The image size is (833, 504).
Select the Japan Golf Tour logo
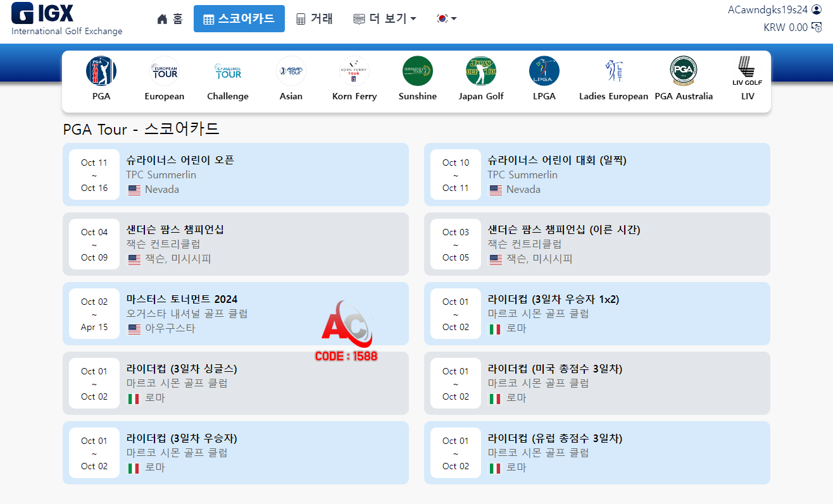481,71
